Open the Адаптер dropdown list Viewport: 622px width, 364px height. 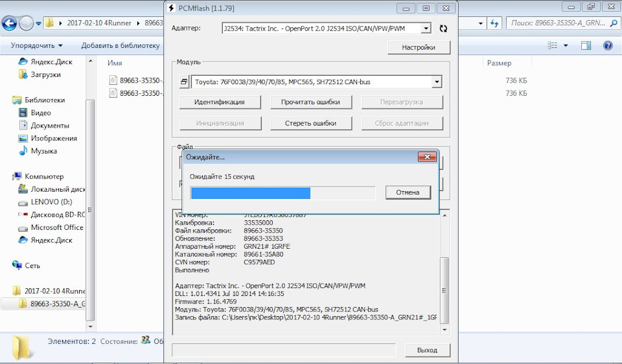click(x=426, y=28)
